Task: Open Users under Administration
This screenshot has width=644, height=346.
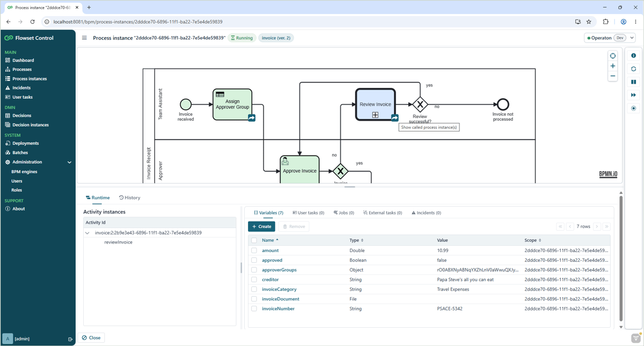Action: (x=17, y=181)
